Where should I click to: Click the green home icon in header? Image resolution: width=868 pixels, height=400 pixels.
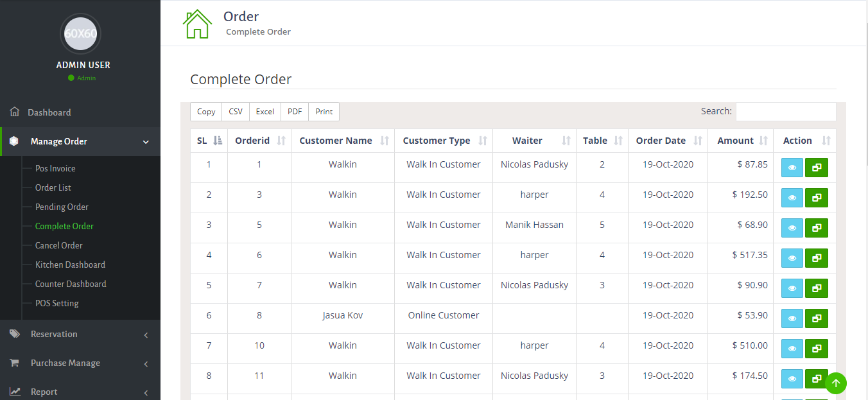click(197, 24)
